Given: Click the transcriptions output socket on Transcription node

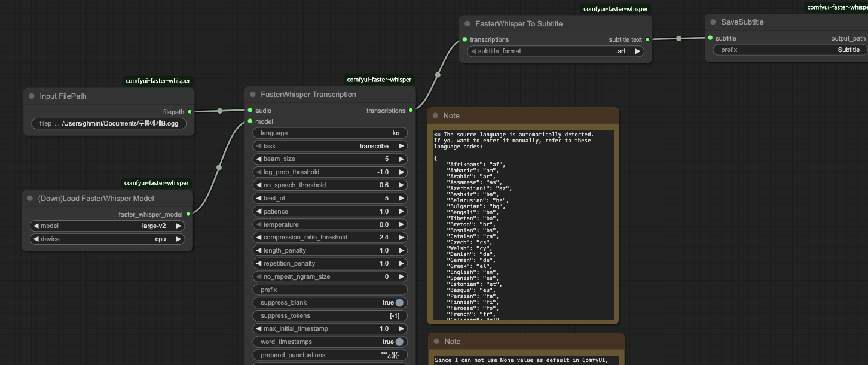Looking at the screenshot, I should pyautogui.click(x=410, y=111).
